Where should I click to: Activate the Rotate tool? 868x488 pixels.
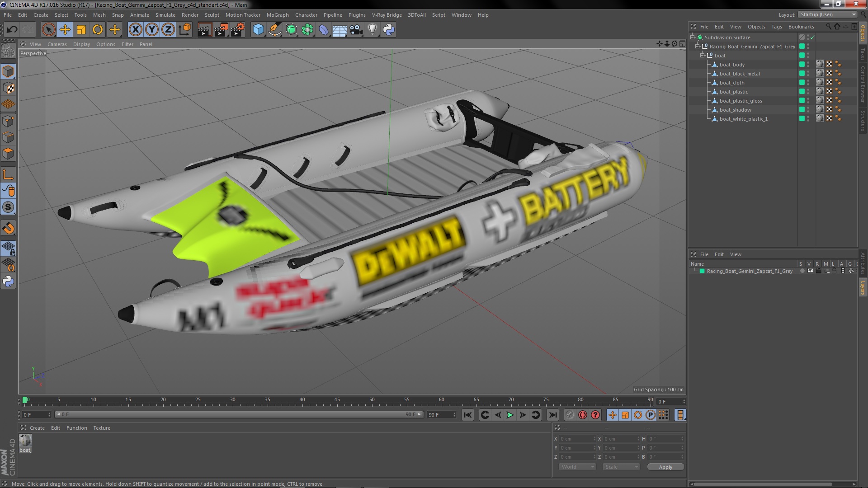point(98,30)
